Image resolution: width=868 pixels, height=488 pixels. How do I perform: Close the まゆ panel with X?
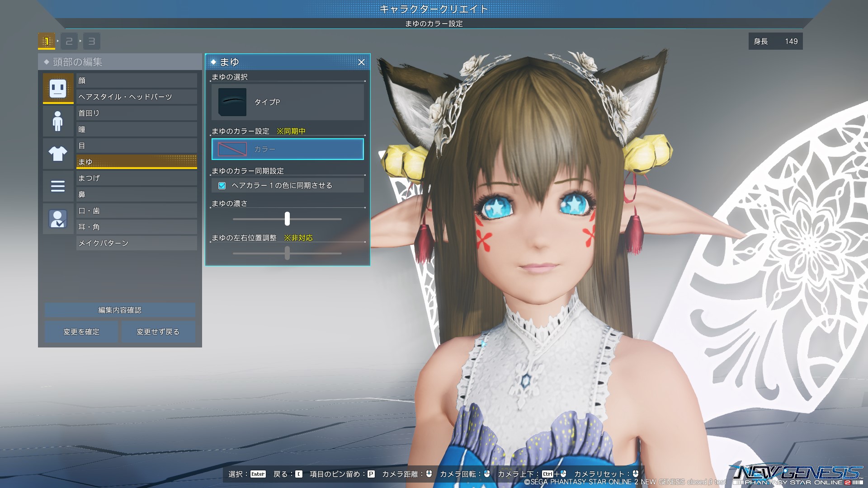[361, 62]
